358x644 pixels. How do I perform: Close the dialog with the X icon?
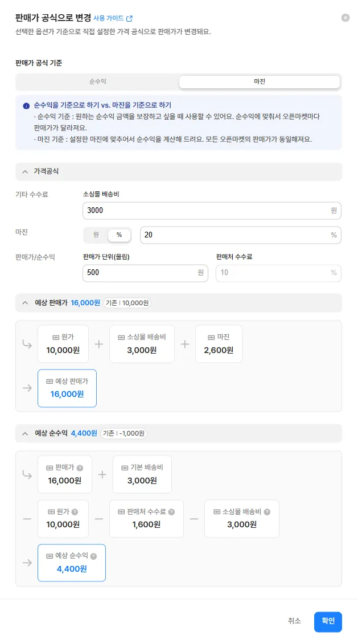(345, 18)
